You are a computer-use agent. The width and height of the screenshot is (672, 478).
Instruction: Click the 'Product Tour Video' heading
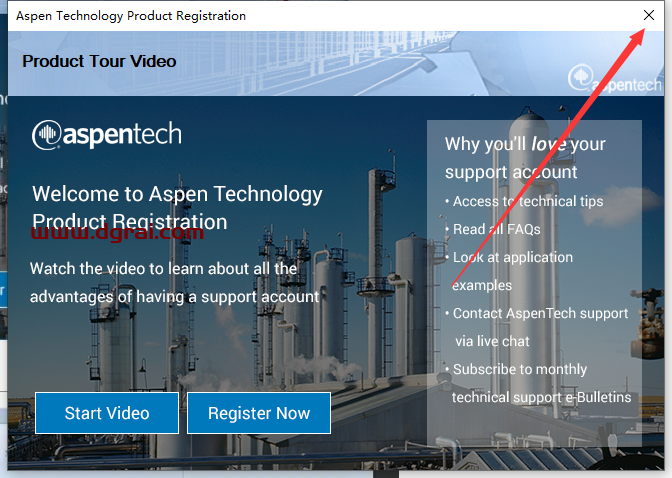(x=99, y=61)
